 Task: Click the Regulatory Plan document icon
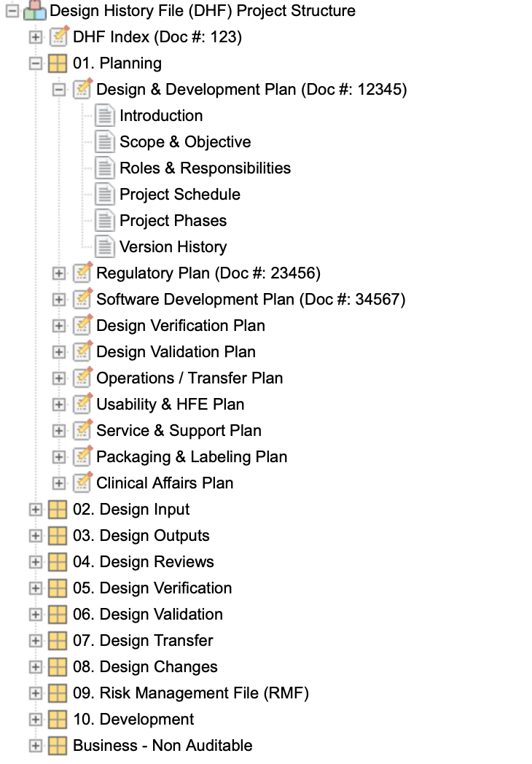click(82, 273)
